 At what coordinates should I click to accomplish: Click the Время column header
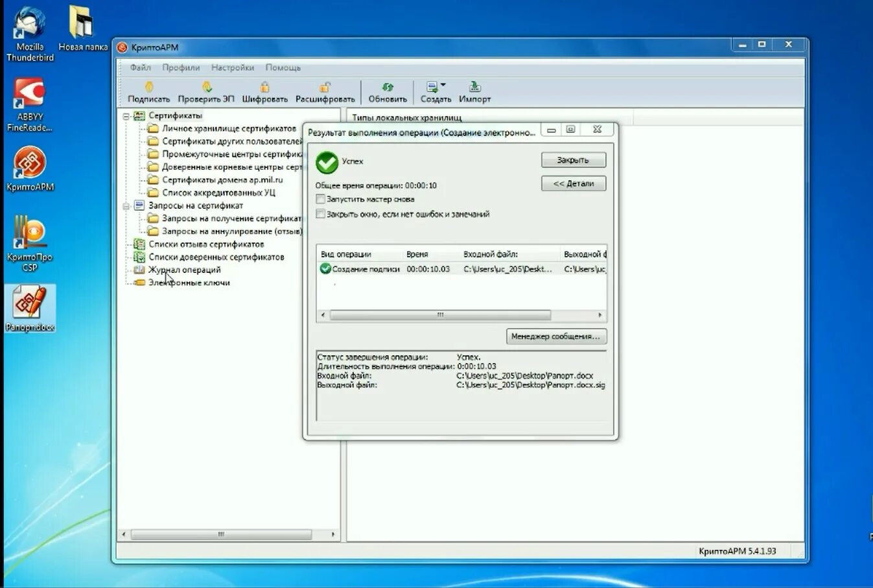tap(430, 254)
